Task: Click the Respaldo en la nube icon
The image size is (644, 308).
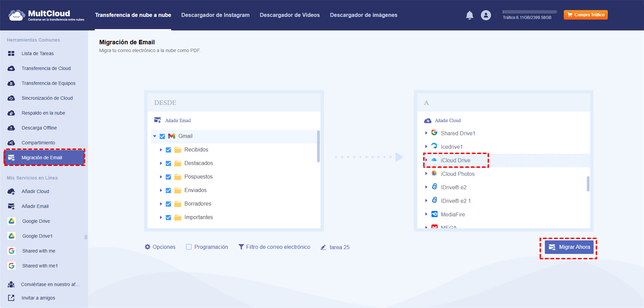Action: click(x=11, y=113)
